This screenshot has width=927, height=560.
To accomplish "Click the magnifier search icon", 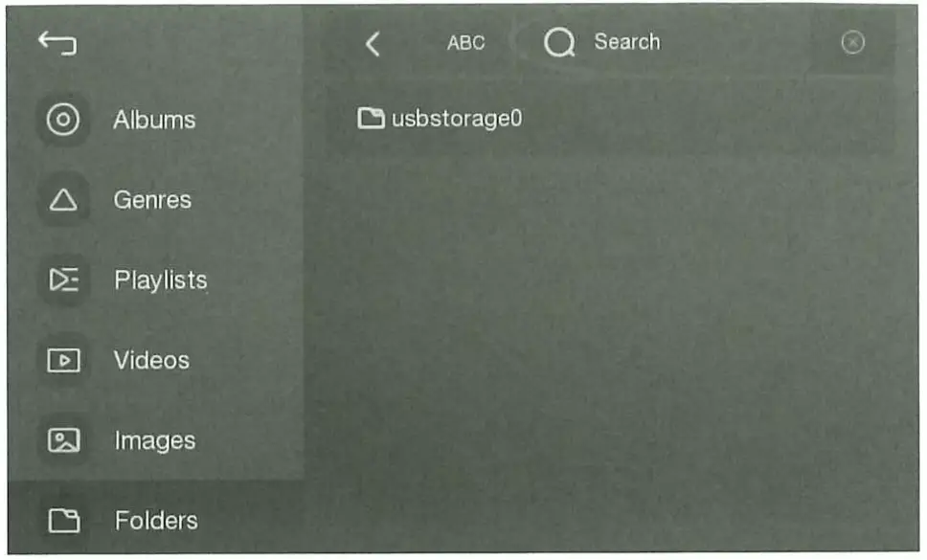I will pos(559,42).
